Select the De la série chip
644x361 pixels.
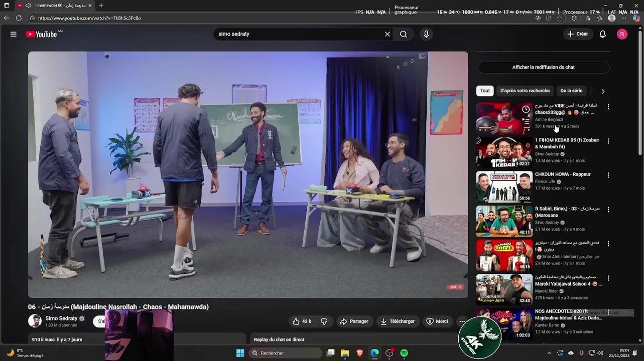(x=571, y=91)
